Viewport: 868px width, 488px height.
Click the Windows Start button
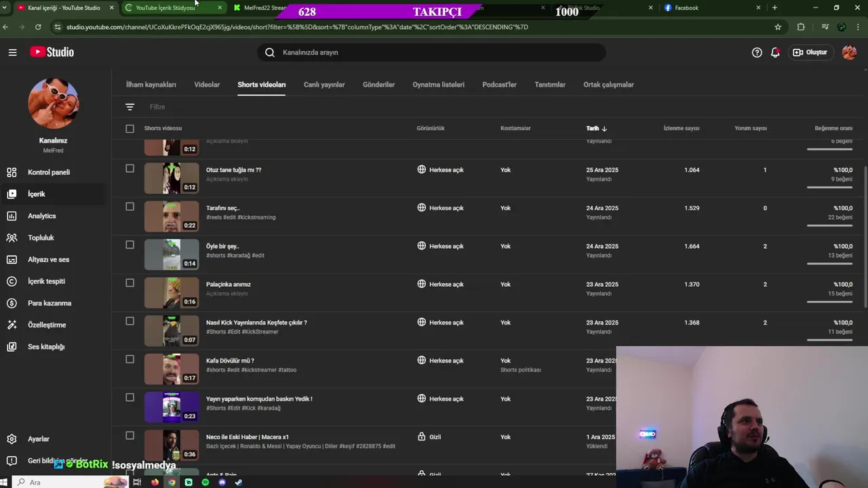(x=4, y=482)
